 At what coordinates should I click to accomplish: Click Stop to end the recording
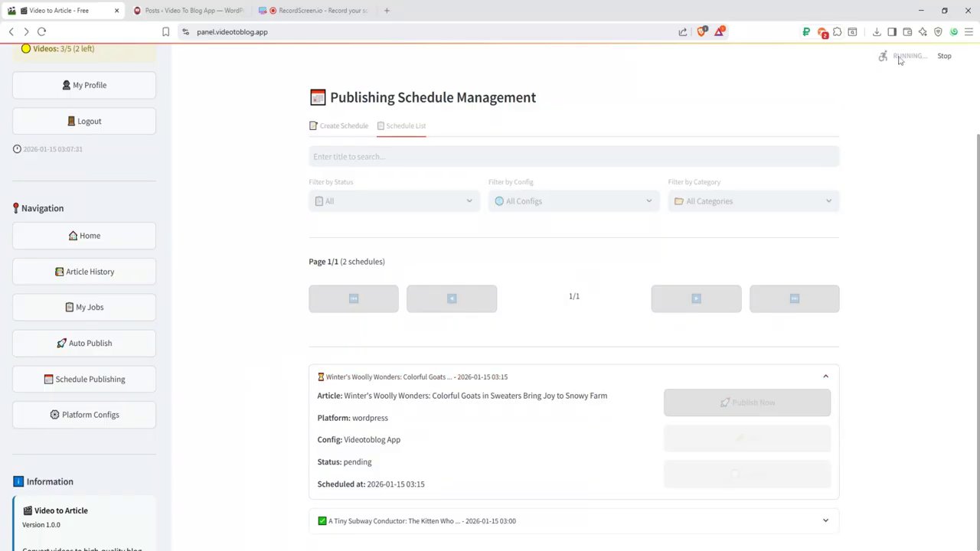(x=944, y=55)
